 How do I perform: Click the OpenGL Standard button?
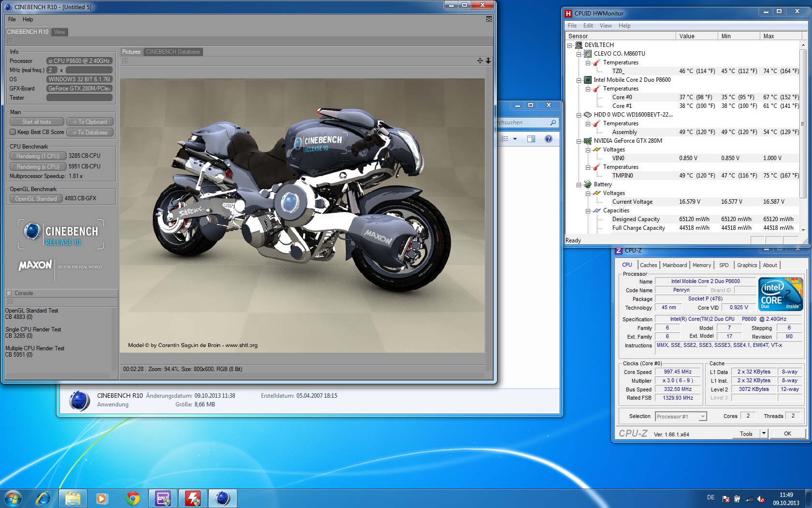[36, 198]
